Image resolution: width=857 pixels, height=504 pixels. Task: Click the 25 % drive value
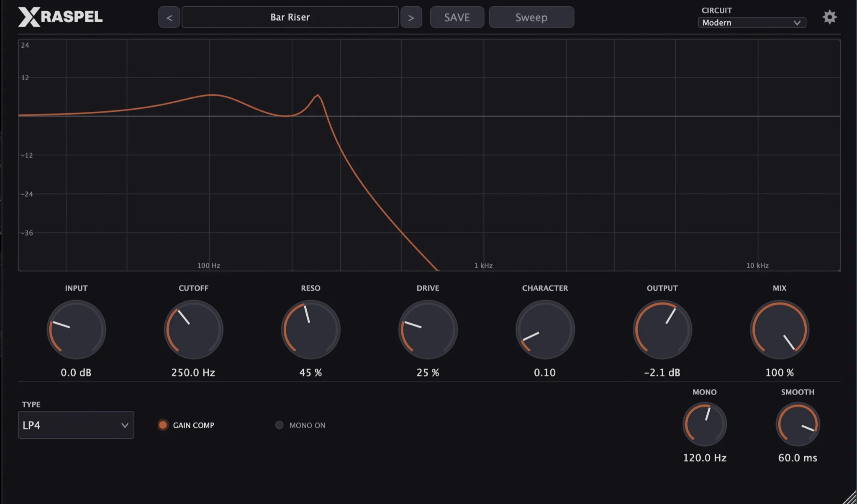(x=428, y=373)
